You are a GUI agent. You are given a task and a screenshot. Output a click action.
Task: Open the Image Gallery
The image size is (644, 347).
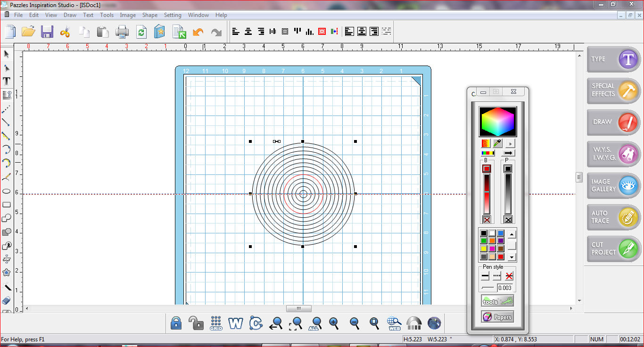pos(612,186)
